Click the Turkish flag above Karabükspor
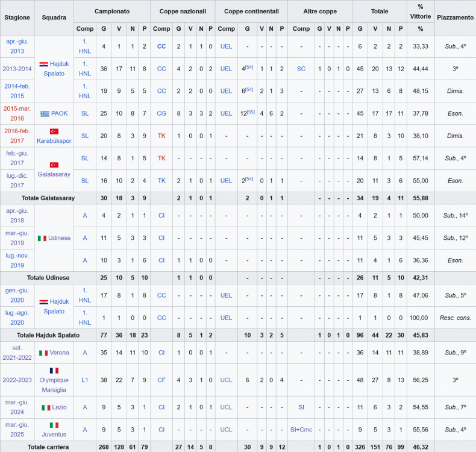The width and height of the screenshot is (476, 452). pos(54,131)
